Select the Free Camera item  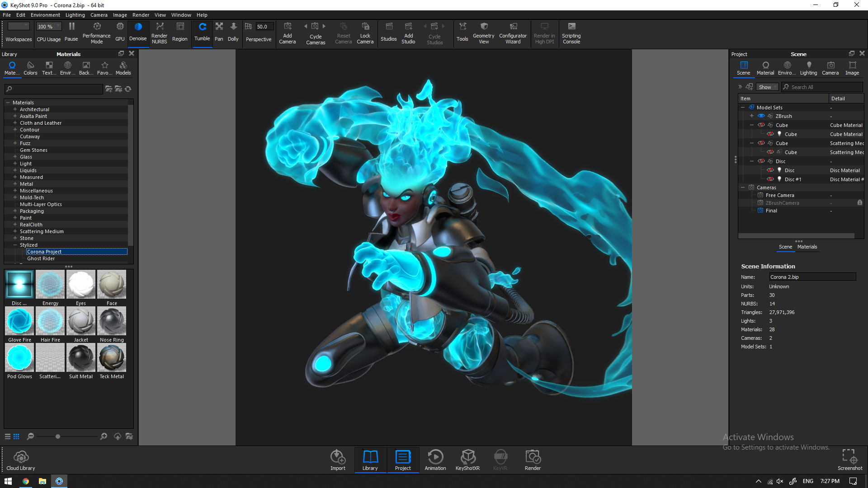(780, 195)
